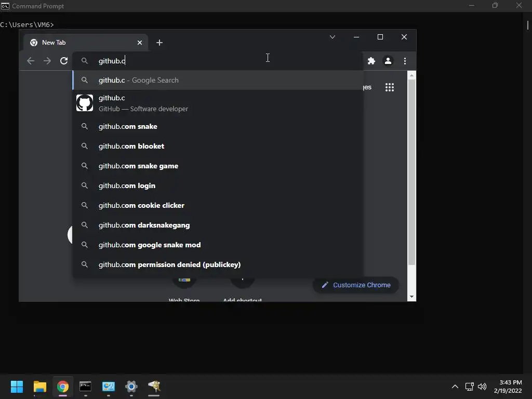Screen dimensions: 532x399
Task: Select the New Tab tab
Action: (86, 43)
